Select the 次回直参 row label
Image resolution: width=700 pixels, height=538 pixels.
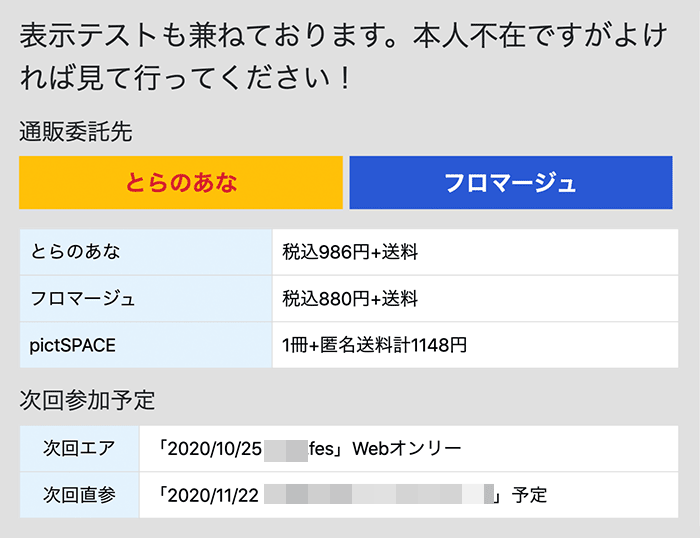(79, 495)
